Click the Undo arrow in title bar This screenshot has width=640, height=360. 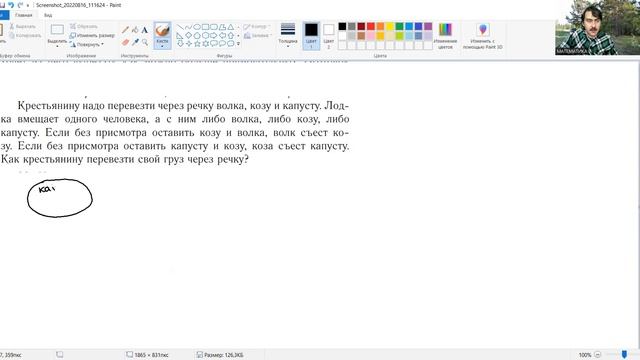pyautogui.click(x=11, y=5)
